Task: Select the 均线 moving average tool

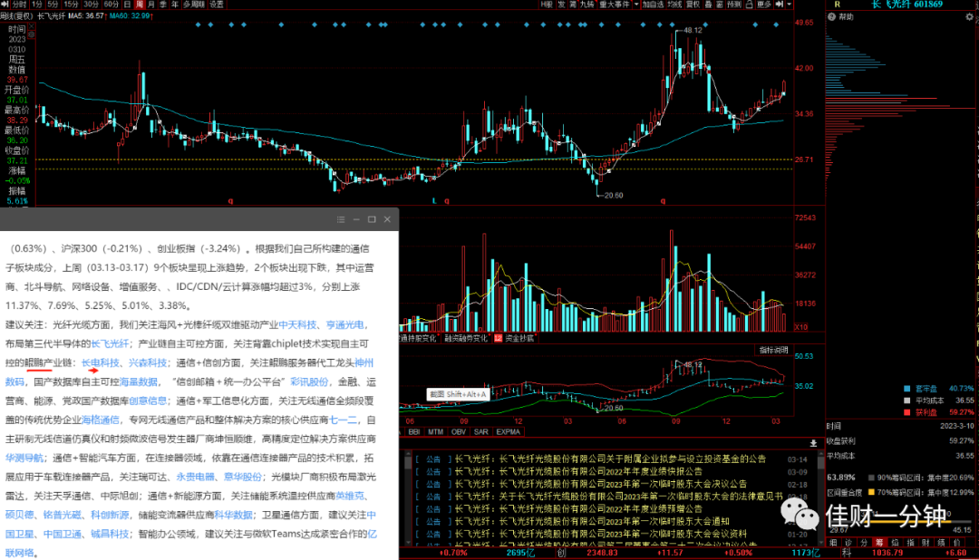Action: point(674,4)
